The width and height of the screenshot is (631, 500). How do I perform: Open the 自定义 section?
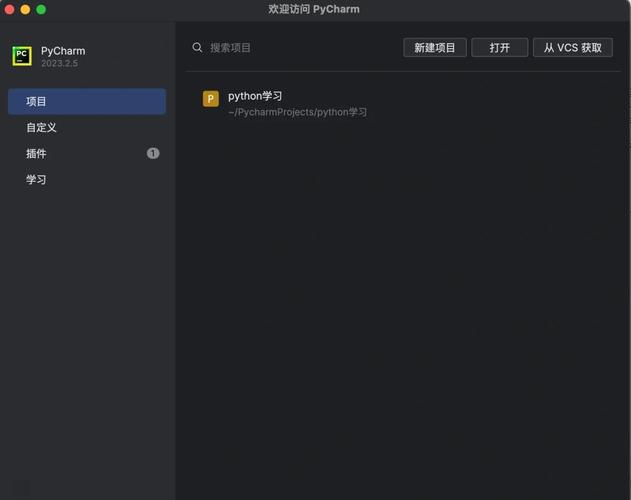coord(87,128)
